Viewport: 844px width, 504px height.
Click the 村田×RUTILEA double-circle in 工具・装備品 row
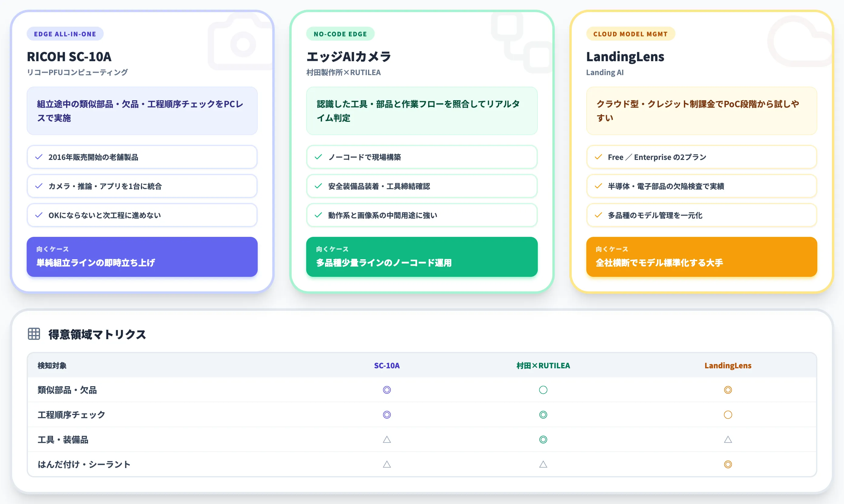543,439
